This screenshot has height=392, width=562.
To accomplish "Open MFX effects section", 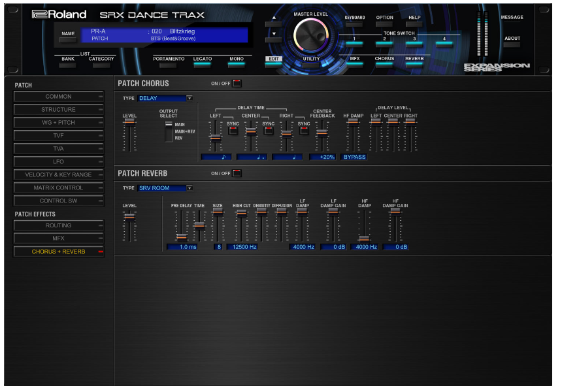I will point(58,238).
